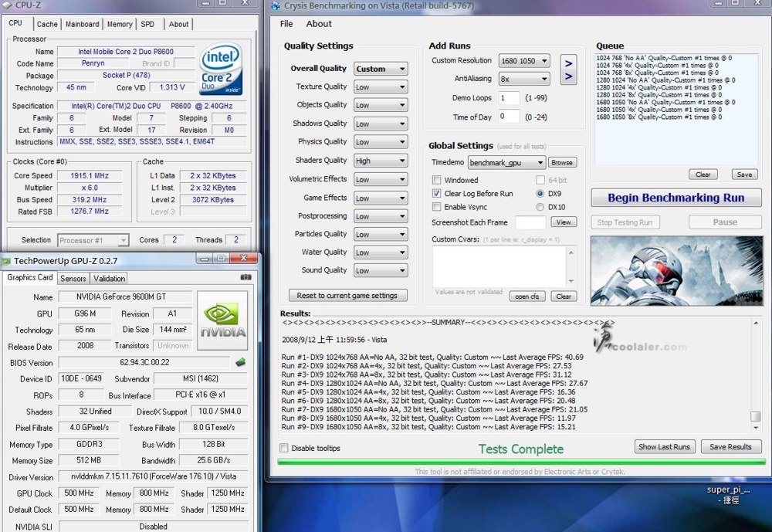
Task: Click the Crysis nanosuit artwork image
Action: (676, 270)
